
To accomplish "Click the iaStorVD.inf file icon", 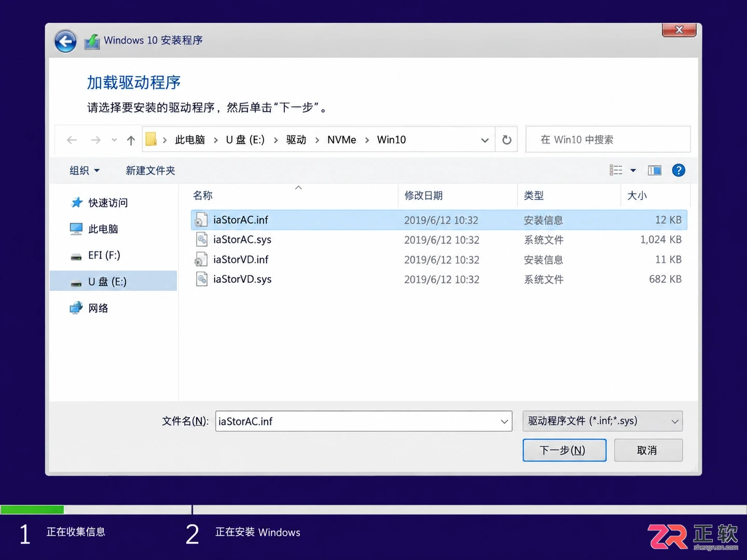I will click(201, 259).
